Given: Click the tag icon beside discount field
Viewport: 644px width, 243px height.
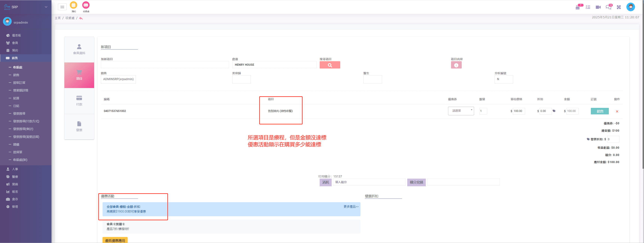Looking at the screenshot, I should click(x=554, y=111).
